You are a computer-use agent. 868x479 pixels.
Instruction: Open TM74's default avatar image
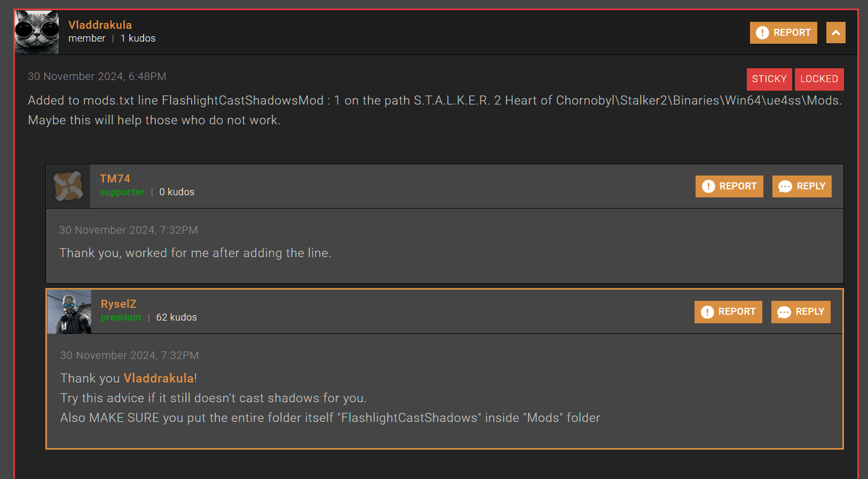[68, 186]
